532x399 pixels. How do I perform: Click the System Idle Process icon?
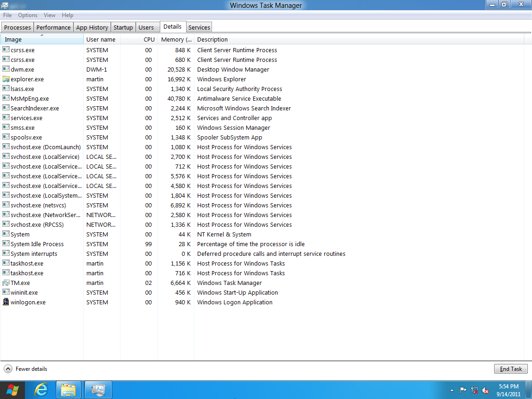click(6, 244)
